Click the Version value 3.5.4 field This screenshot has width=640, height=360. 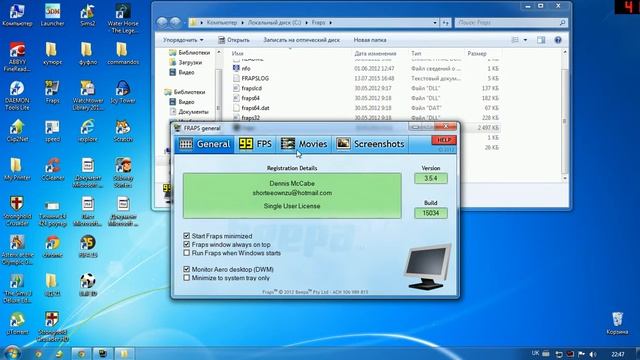(x=431, y=178)
